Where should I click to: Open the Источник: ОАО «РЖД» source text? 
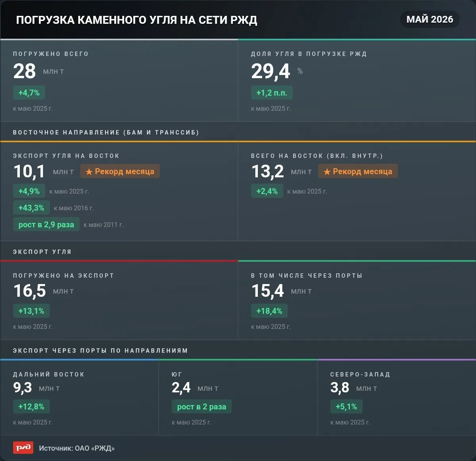tap(77, 448)
